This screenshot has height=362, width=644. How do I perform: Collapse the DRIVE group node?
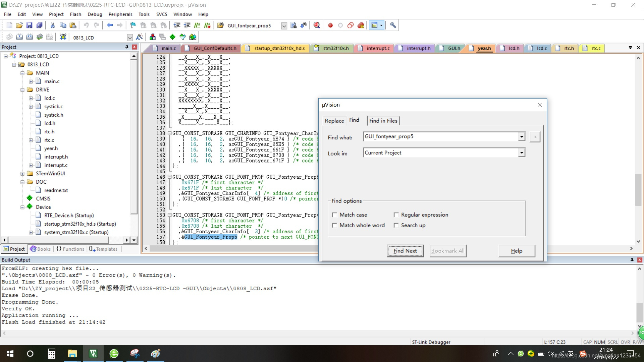22,90
